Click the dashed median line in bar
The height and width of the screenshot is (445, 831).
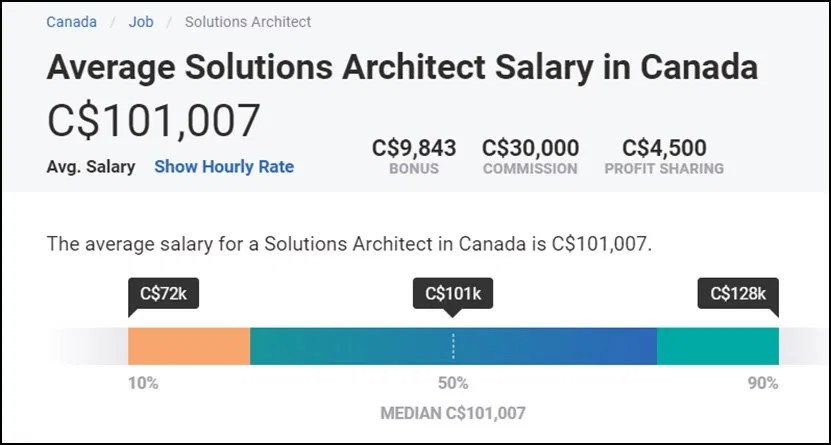pyautogui.click(x=453, y=346)
